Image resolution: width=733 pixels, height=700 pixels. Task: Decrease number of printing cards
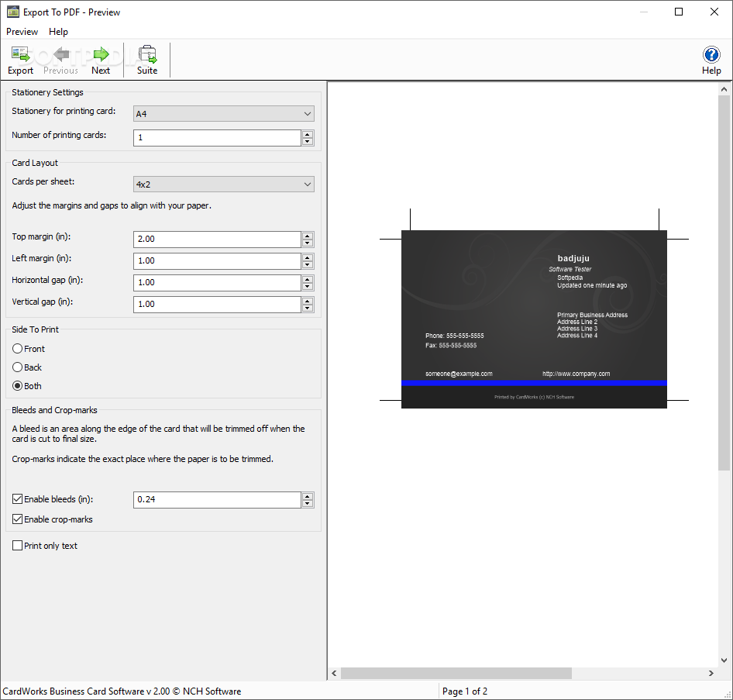pos(307,141)
